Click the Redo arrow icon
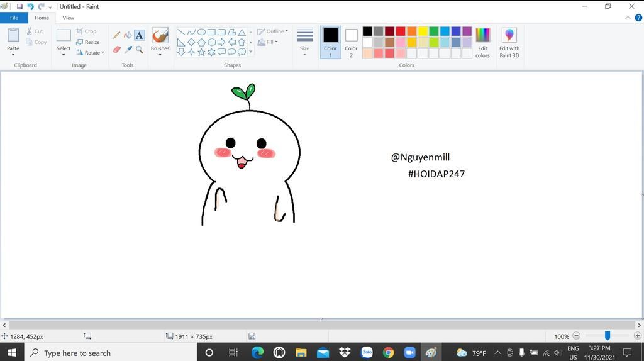 (41, 6)
